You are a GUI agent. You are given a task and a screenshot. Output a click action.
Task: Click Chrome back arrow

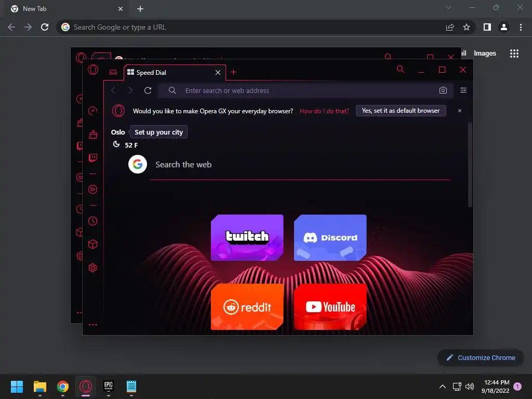coord(11,27)
